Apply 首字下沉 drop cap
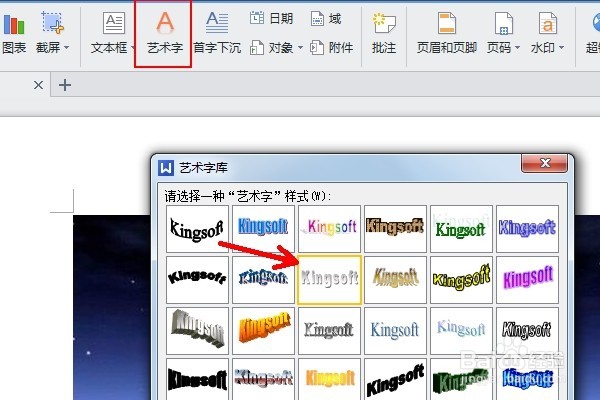The height and width of the screenshot is (400, 600). tap(217, 34)
